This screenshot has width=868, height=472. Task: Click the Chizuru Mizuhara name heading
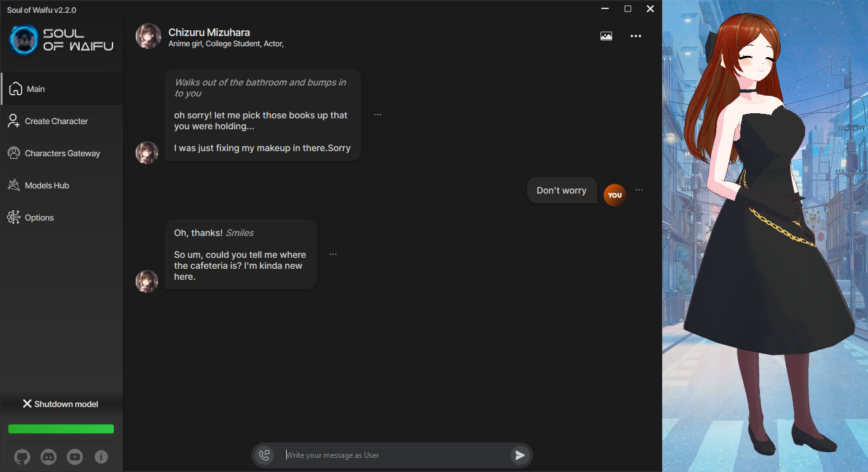209,32
